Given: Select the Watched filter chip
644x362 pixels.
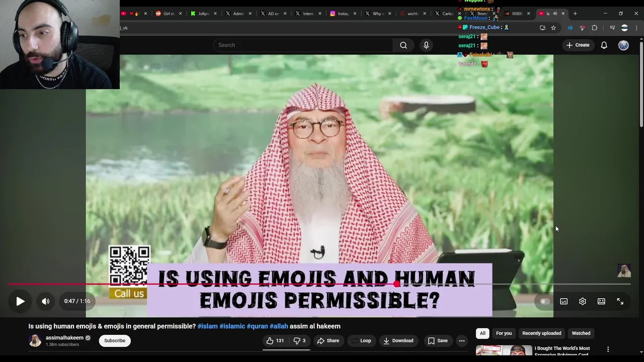Looking at the screenshot, I should tap(581, 333).
